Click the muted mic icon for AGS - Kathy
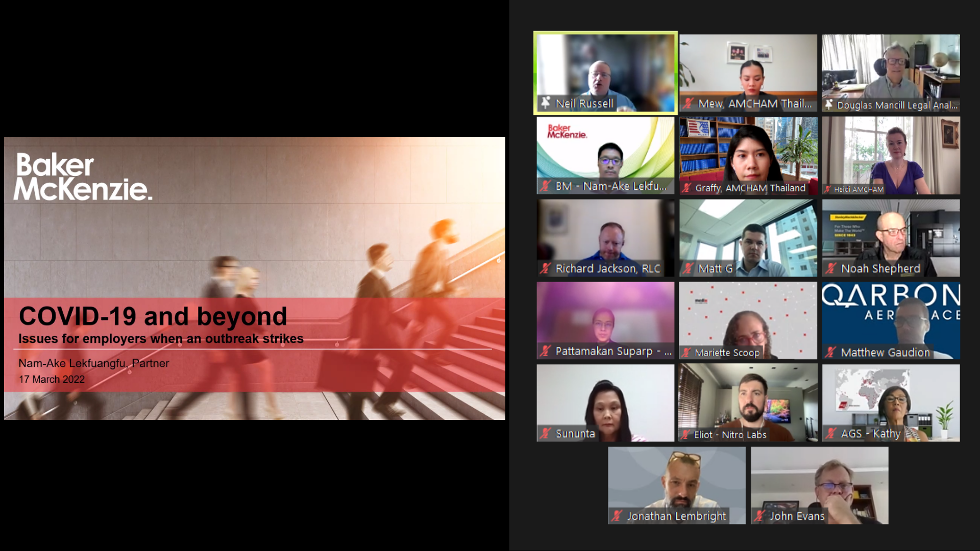Viewport: 980px width, 551px height. [x=831, y=434]
